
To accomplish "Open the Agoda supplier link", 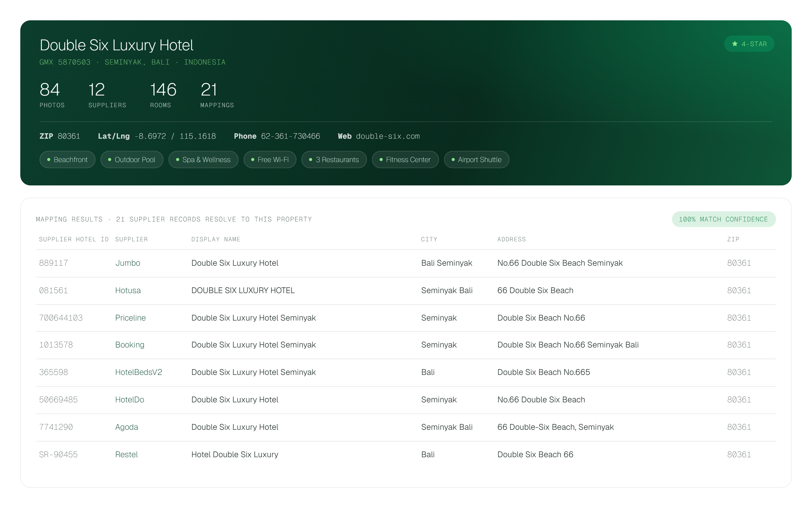I will pos(127,427).
